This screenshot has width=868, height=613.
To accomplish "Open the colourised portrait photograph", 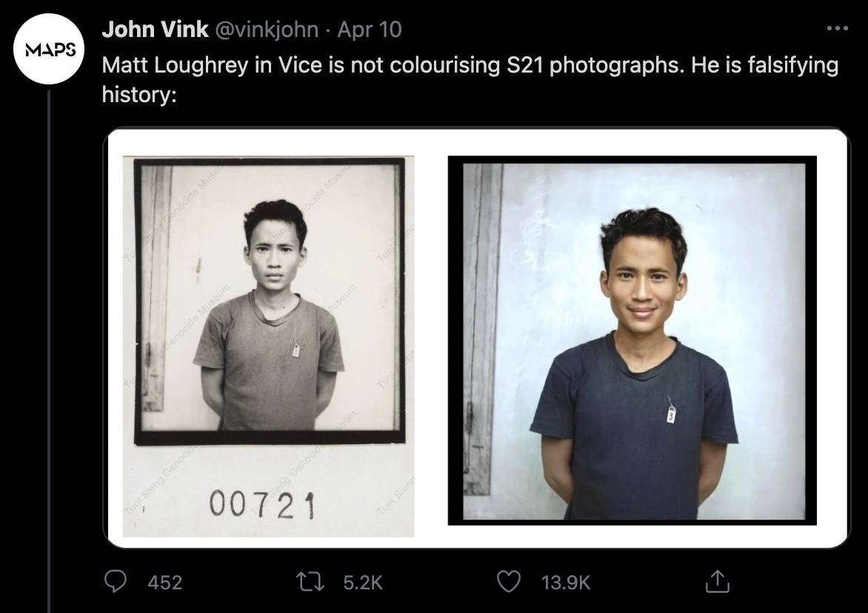I will pos(632,341).
